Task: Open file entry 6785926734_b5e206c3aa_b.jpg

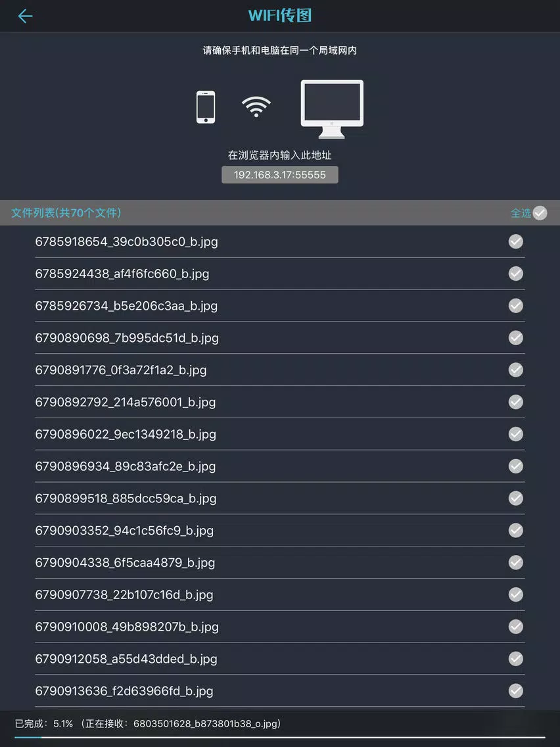Action: 280,306
